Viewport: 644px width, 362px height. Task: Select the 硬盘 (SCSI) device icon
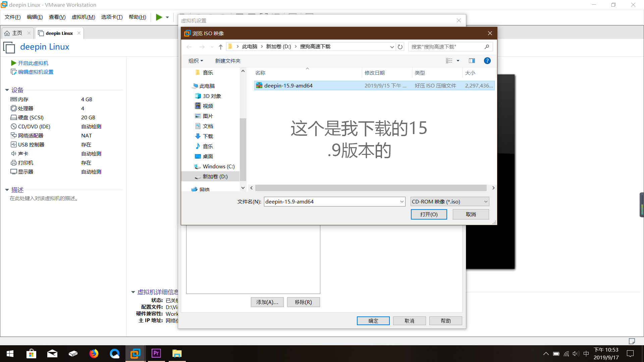pyautogui.click(x=14, y=117)
